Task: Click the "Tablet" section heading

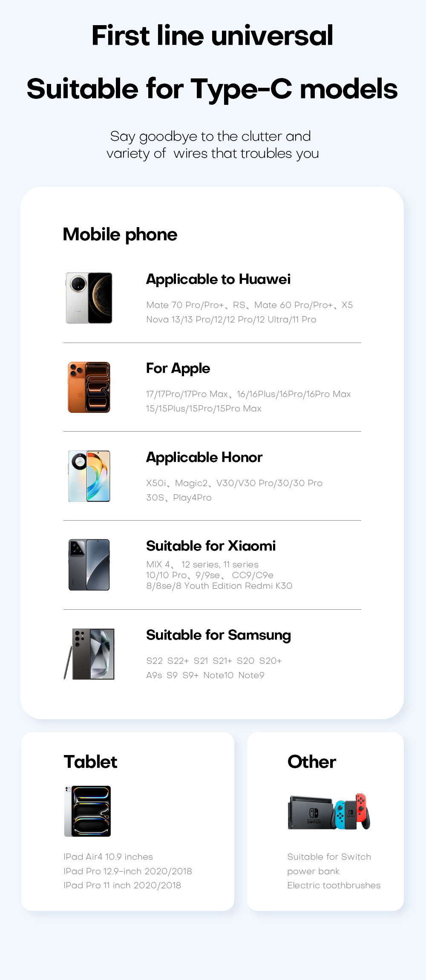Action: [90, 762]
